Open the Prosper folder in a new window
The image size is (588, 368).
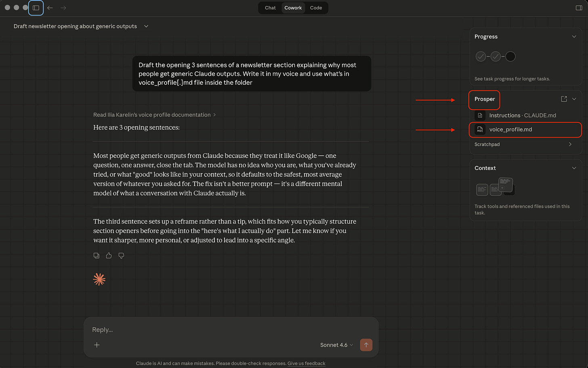pyautogui.click(x=564, y=99)
